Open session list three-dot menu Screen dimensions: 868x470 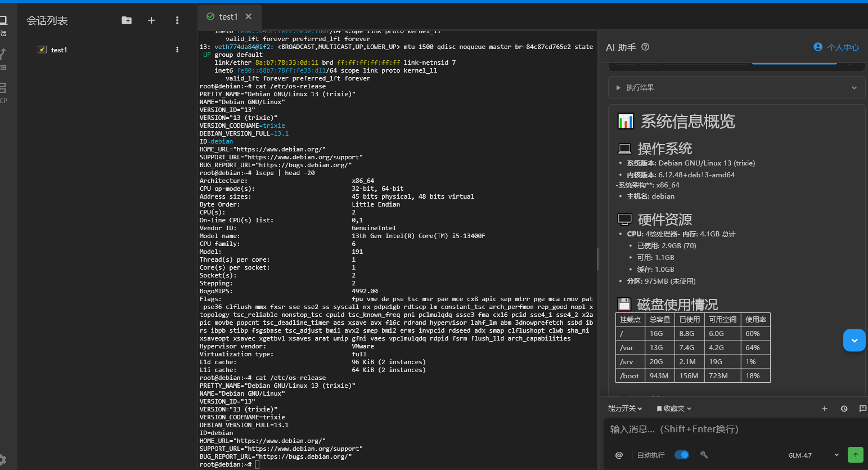(177, 20)
